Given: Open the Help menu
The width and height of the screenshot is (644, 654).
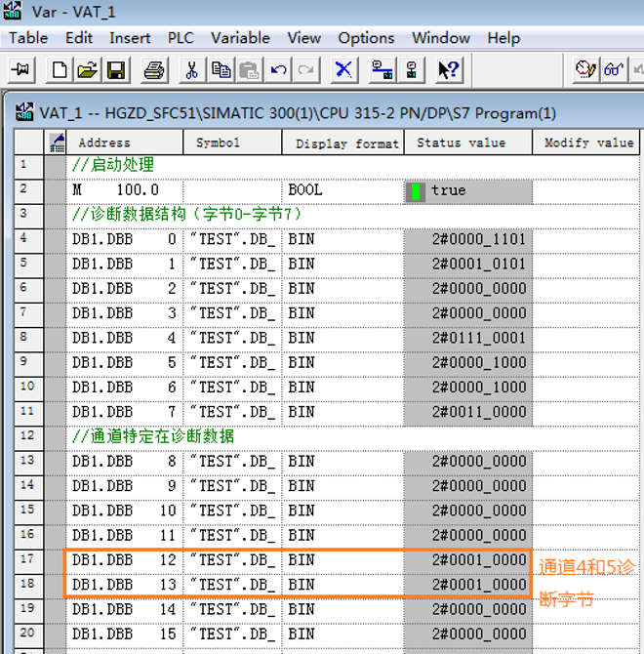Looking at the screenshot, I should point(503,38).
